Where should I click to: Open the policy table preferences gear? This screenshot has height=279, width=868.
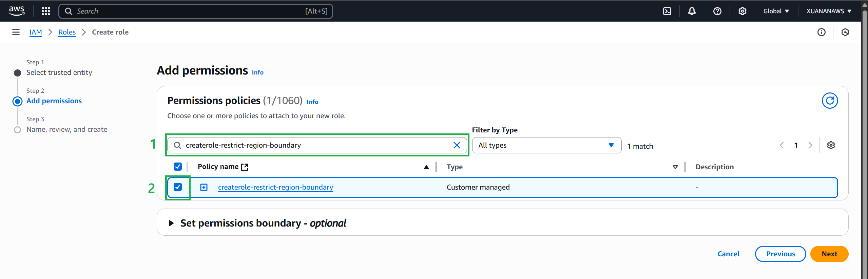831,145
